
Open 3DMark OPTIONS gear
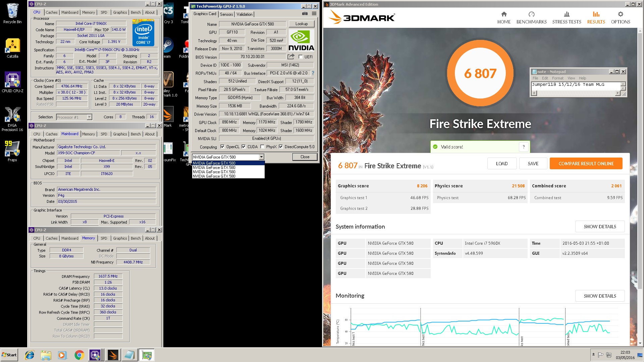click(x=621, y=18)
